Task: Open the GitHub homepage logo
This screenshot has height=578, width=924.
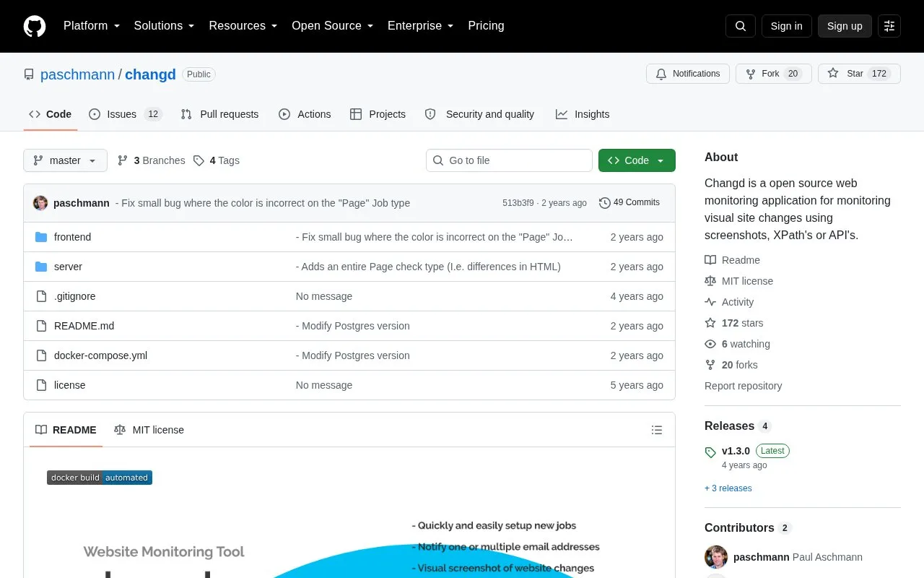Action: pyautogui.click(x=35, y=26)
